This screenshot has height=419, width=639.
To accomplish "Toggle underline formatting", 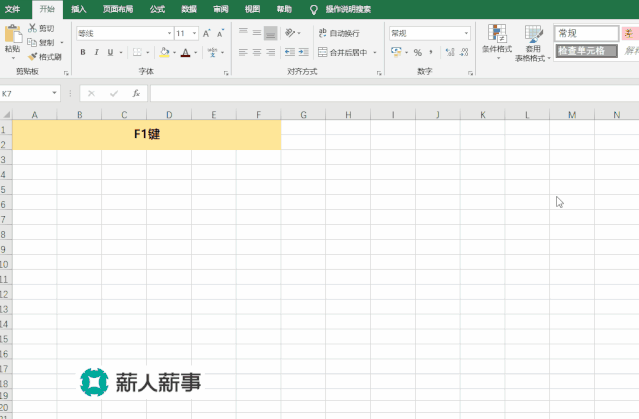I will pos(110,52).
